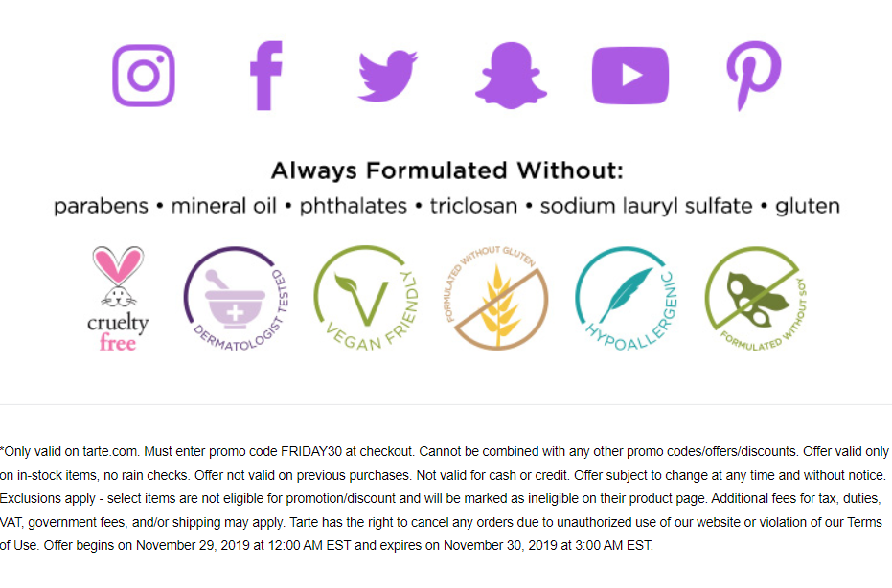This screenshot has width=892, height=588.
Task: Click the word parabens
Action: tap(102, 206)
